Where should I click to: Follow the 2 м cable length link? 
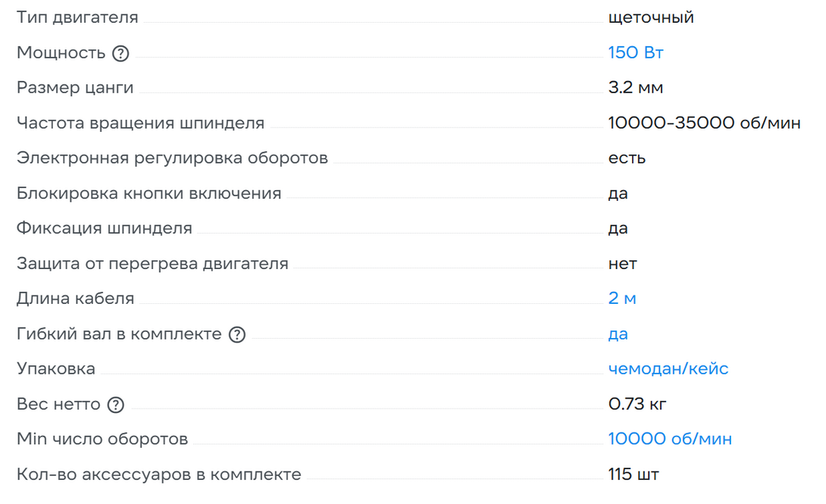622,299
